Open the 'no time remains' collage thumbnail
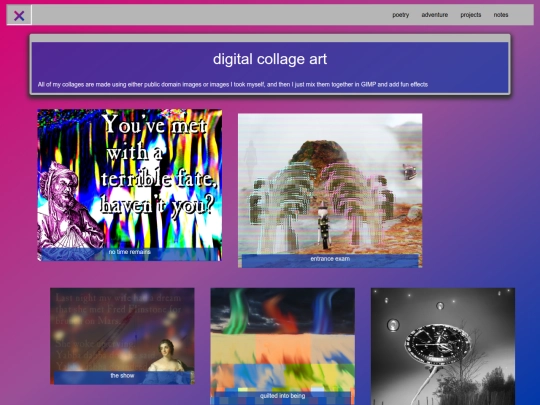This screenshot has width=540, height=405. pyautogui.click(x=129, y=185)
